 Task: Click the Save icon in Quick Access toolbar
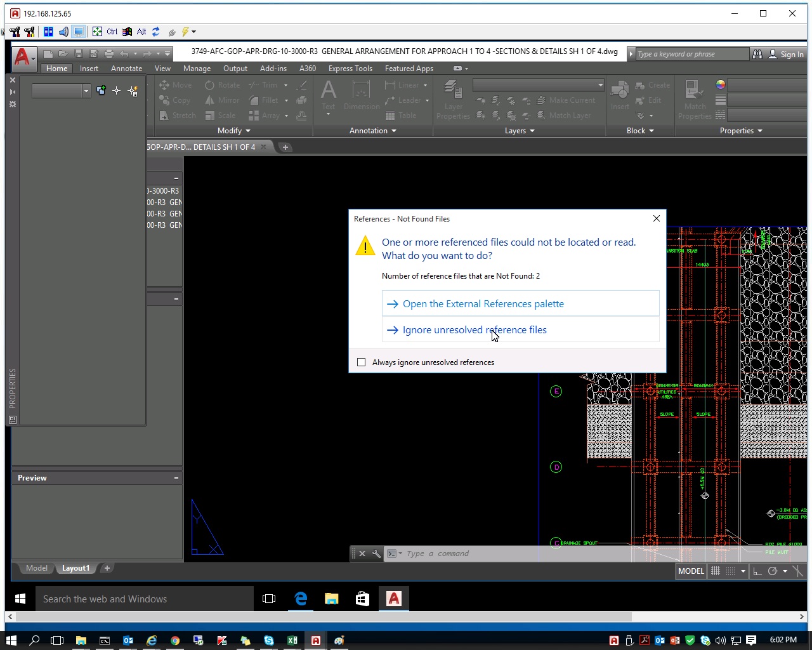(x=78, y=53)
